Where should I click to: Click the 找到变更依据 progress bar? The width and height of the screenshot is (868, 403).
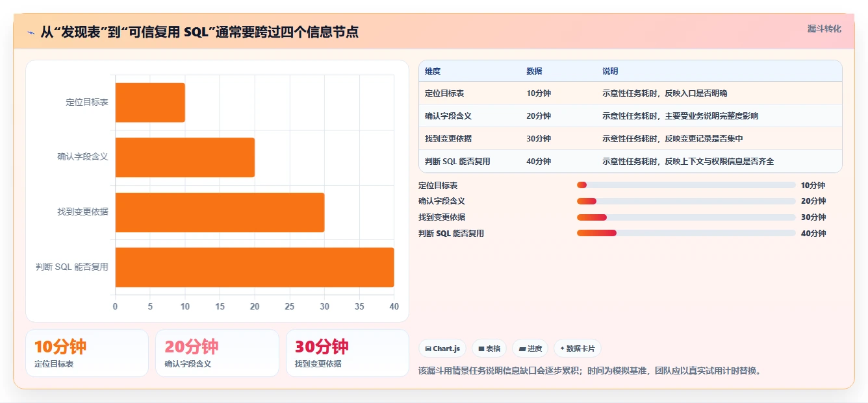[x=686, y=217]
